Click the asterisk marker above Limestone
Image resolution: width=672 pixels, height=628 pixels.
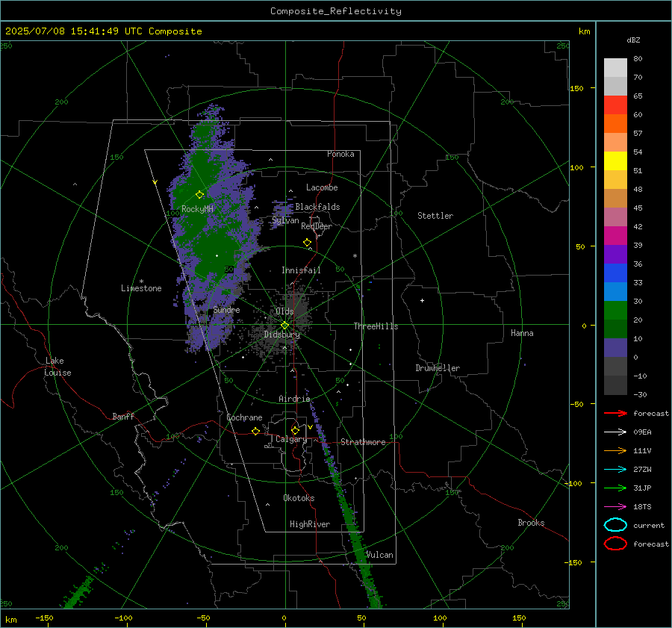(x=141, y=282)
